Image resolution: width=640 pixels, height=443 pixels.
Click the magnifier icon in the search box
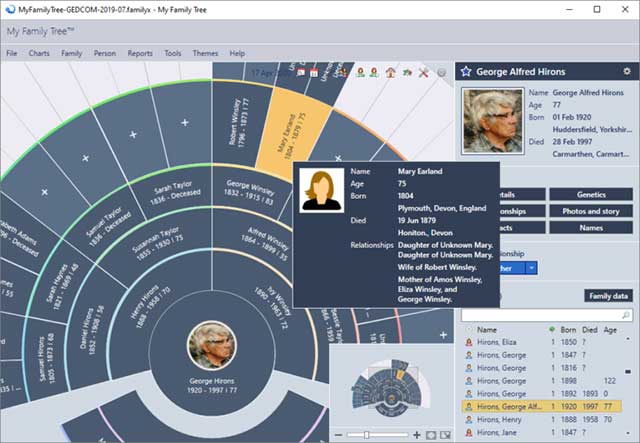coord(625,314)
